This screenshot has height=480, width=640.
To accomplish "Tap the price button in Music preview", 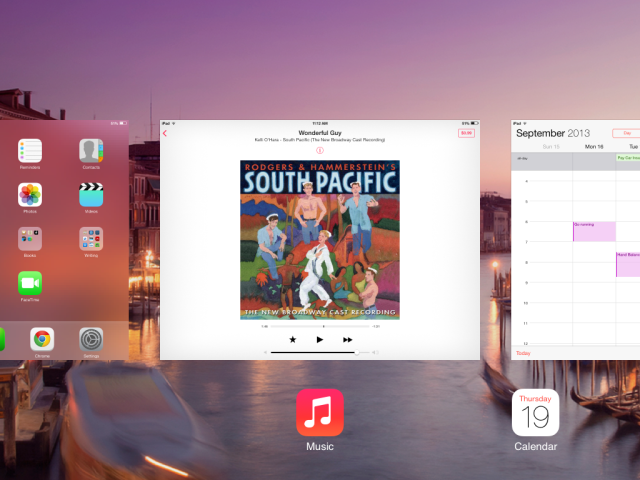I will point(466,133).
